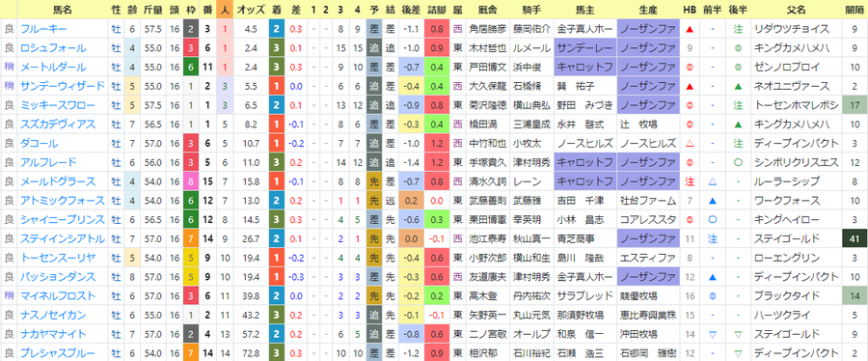Screen dimensions: 868x361
Task: Select jockey cell 三浦皇成
Action: (x=532, y=124)
